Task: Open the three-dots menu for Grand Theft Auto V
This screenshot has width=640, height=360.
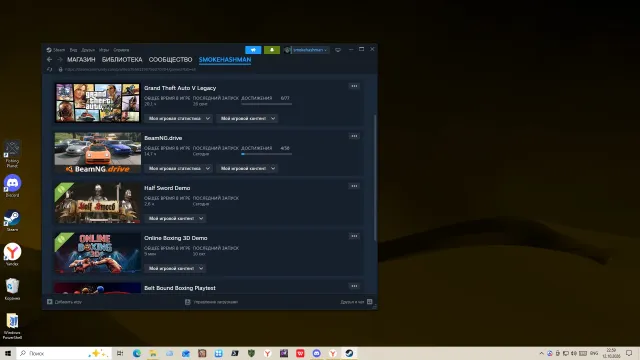Action: 354,86
